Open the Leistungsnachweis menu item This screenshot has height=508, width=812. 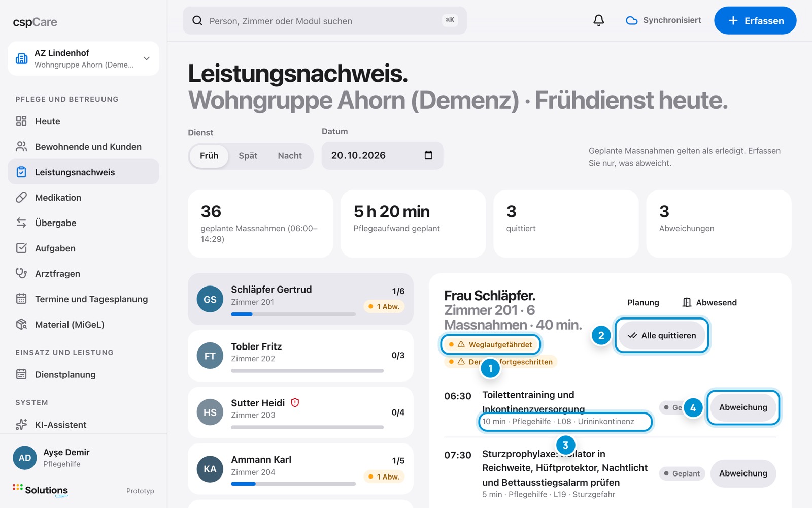pos(83,172)
